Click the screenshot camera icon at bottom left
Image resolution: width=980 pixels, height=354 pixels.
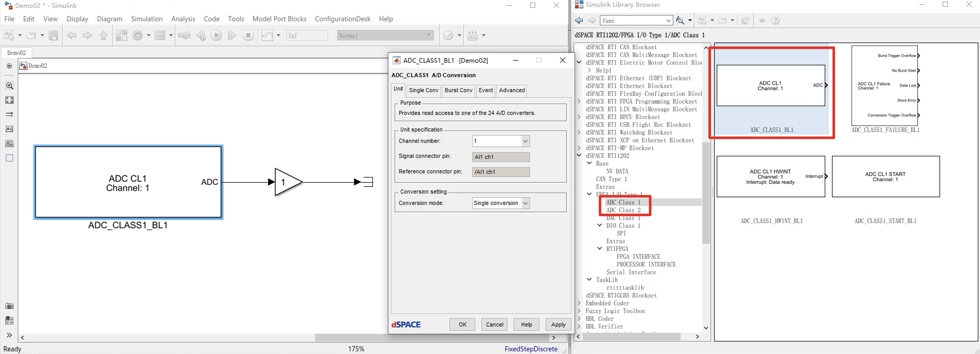tap(10, 306)
